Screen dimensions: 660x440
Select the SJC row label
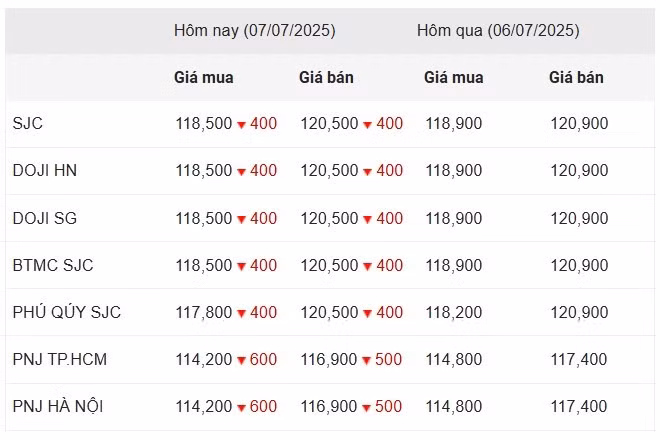pos(28,124)
